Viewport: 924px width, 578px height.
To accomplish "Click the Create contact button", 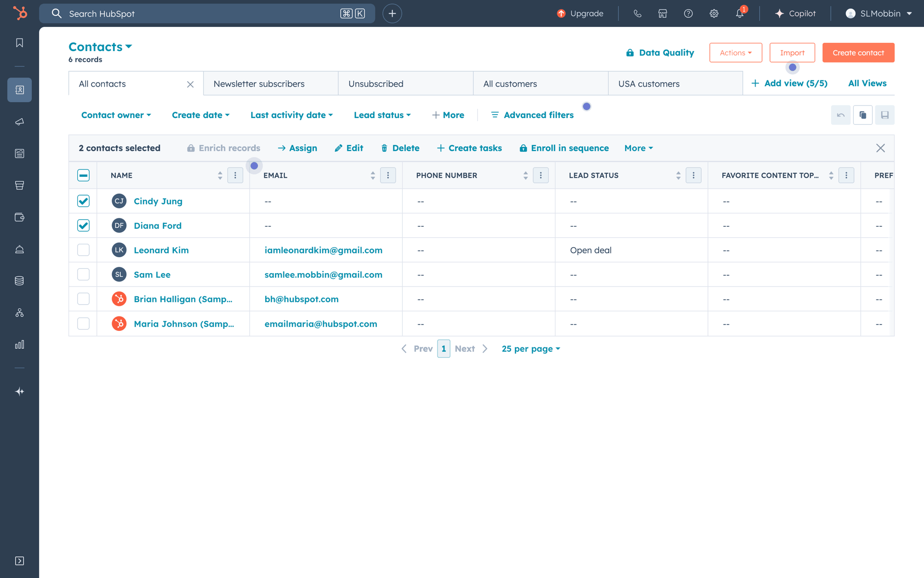I will click(x=858, y=53).
